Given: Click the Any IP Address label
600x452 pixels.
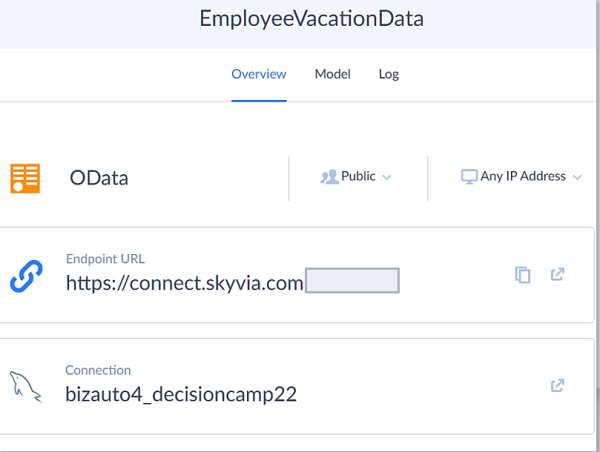Looking at the screenshot, I should tap(523, 177).
